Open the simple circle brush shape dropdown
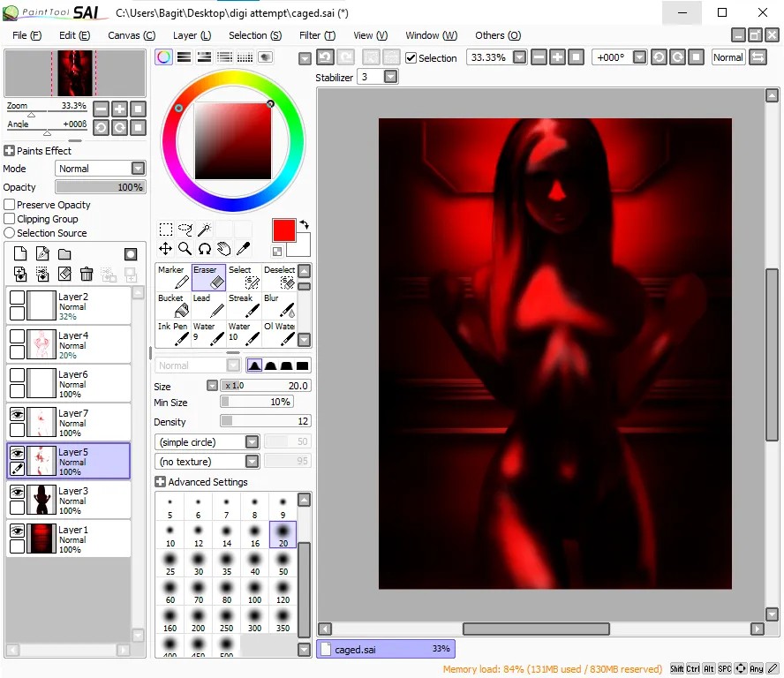Viewport: 784px width, 678px height. (x=252, y=442)
